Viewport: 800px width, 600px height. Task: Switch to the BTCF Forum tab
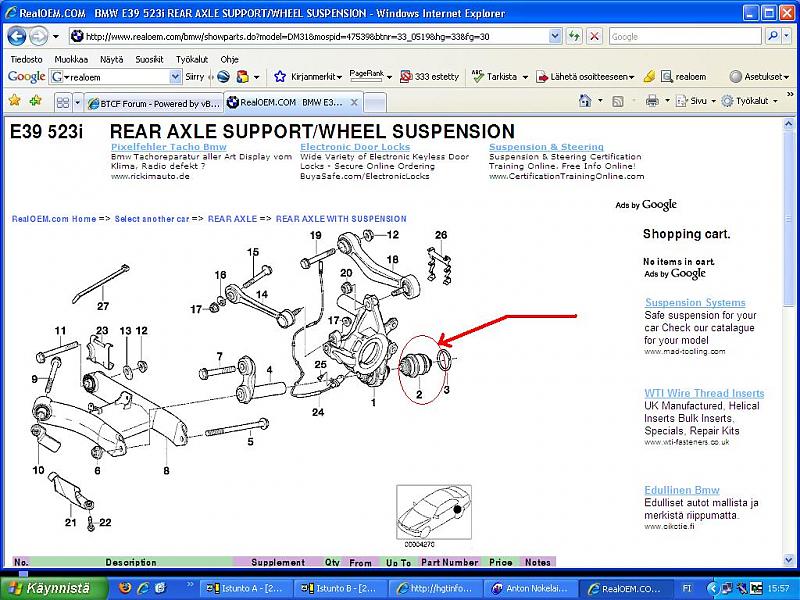pos(152,102)
